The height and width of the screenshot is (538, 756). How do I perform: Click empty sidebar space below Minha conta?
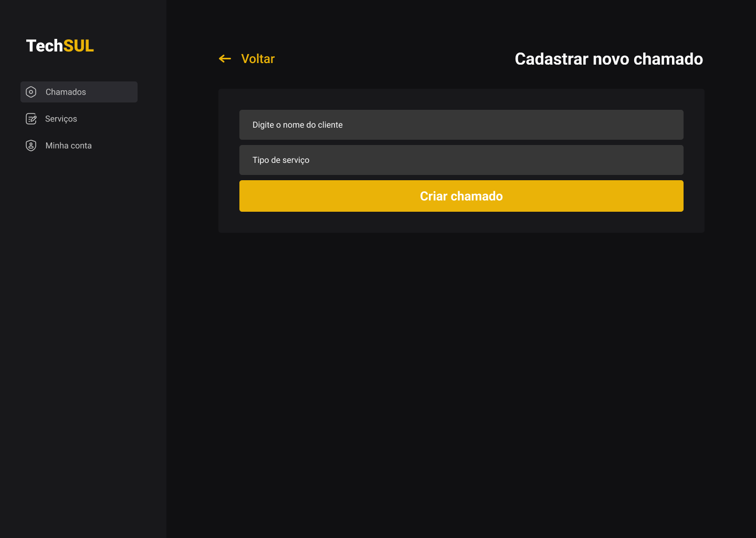point(83,315)
